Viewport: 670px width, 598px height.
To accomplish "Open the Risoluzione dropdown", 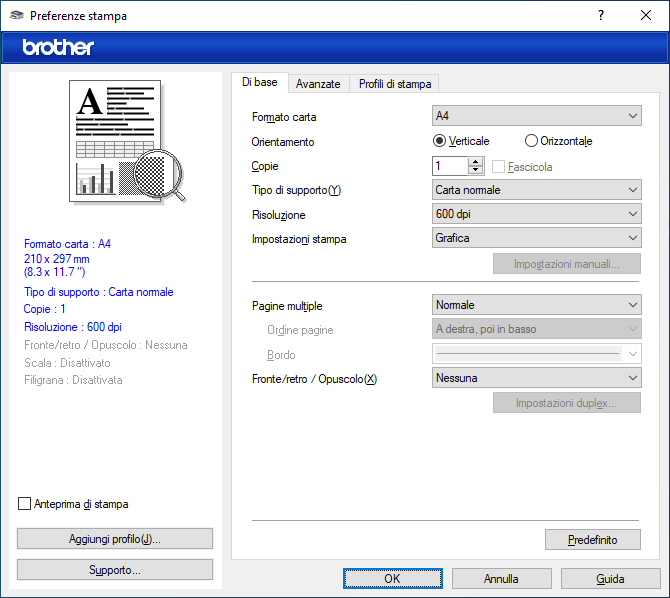I will [536, 214].
